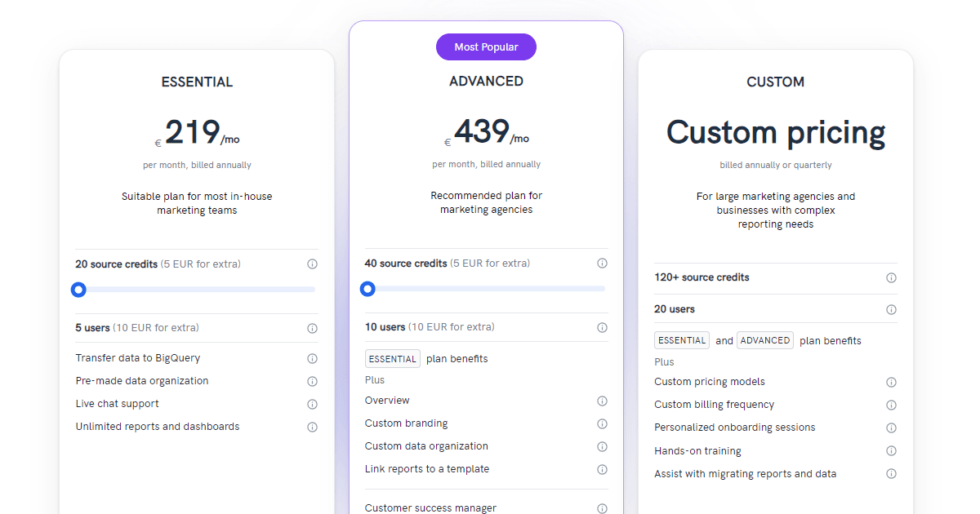
Task: Click the 'Overview' feature text
Action: point(387,401)
